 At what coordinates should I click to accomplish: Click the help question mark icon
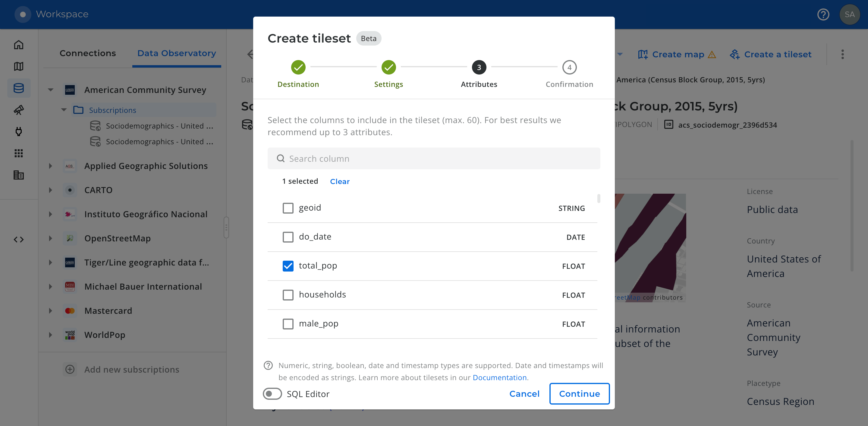pos(823,14)
